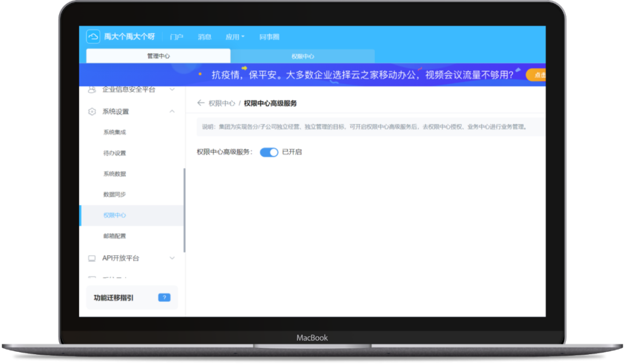
Task: Click the sidebar vertical scrollbar
Action: 184,210
